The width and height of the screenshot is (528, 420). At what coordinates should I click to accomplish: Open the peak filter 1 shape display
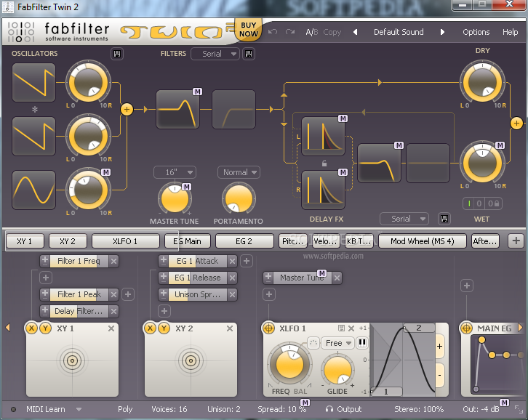pyautogui.click(x=177, y=109)
